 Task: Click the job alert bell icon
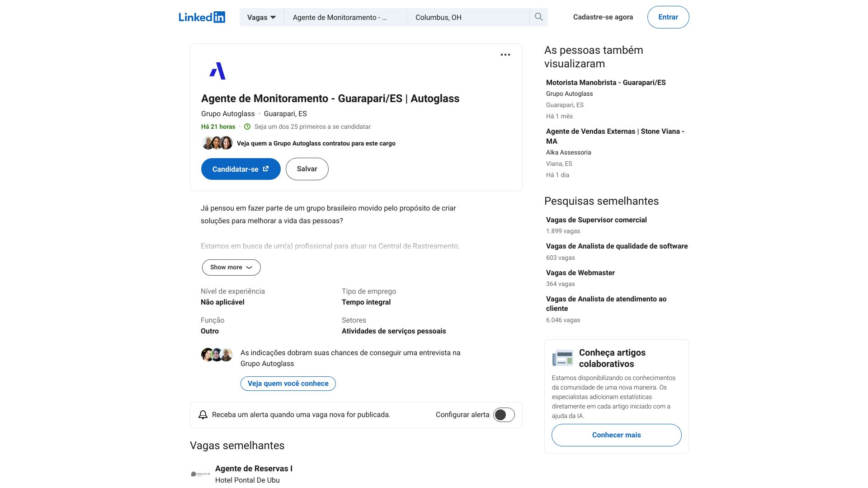click(203, 415)
